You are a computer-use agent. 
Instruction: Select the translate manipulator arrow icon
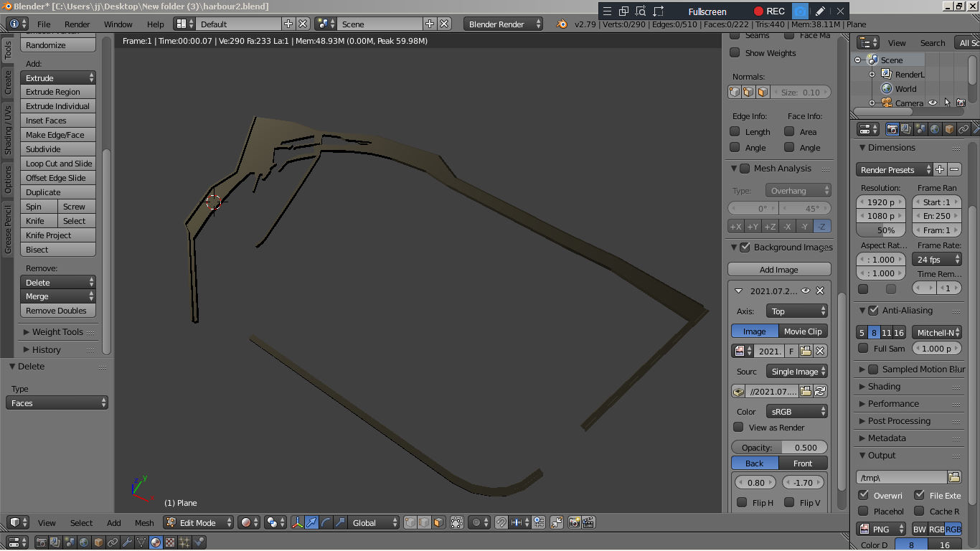312,522
